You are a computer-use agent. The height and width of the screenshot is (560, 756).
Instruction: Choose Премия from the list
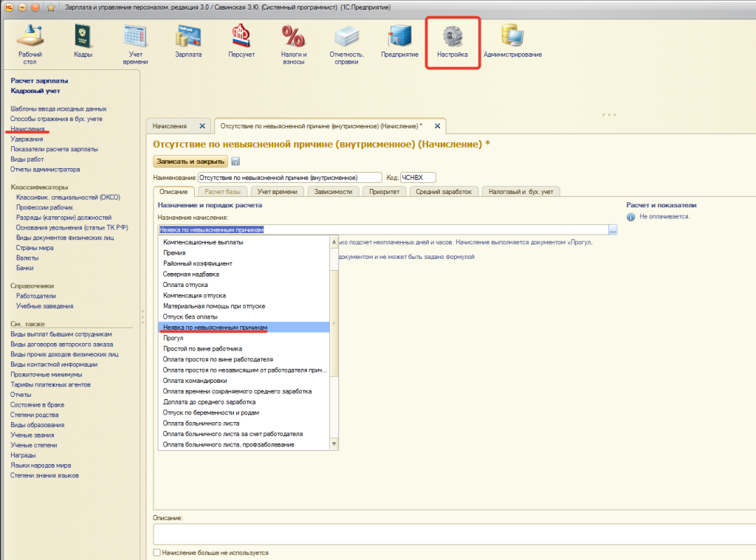(x=244, y=252)
